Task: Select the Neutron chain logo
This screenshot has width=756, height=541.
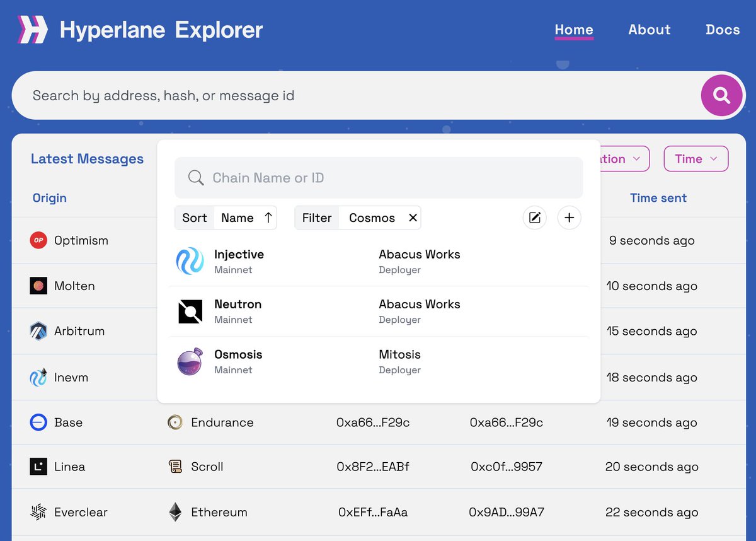Action: pyautogui.click(x=190, y=311)
